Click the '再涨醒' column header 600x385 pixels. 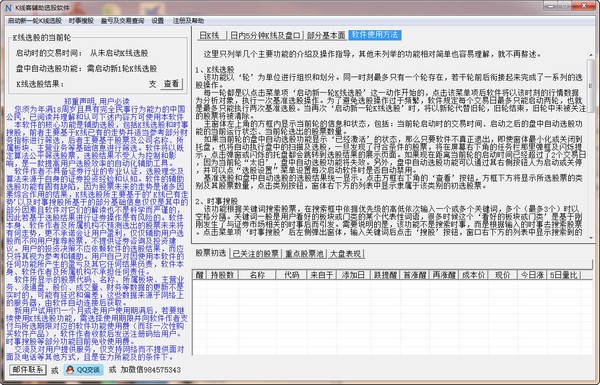(444, 275)
